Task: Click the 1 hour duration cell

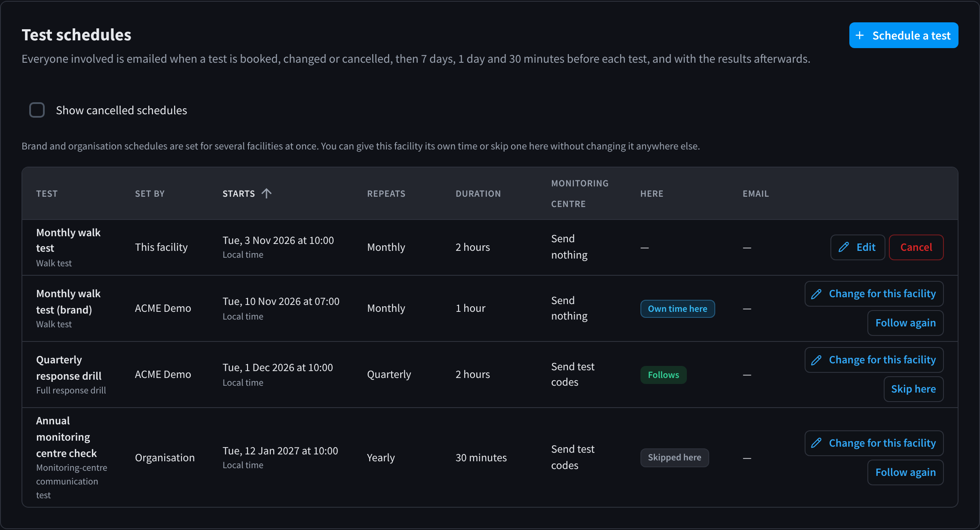Action: (x=470, y=308)
